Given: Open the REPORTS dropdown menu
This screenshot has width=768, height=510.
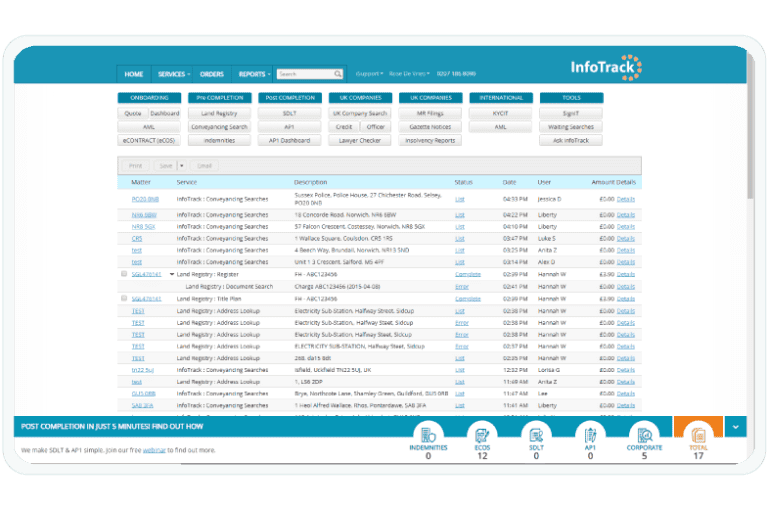Looking at the screenshot, I should (254, 74).
